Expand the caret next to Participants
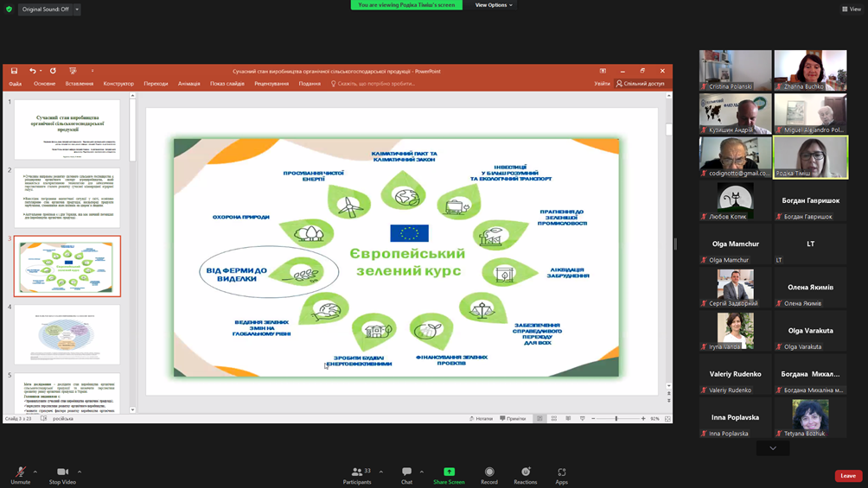 [x=381, y=472]
